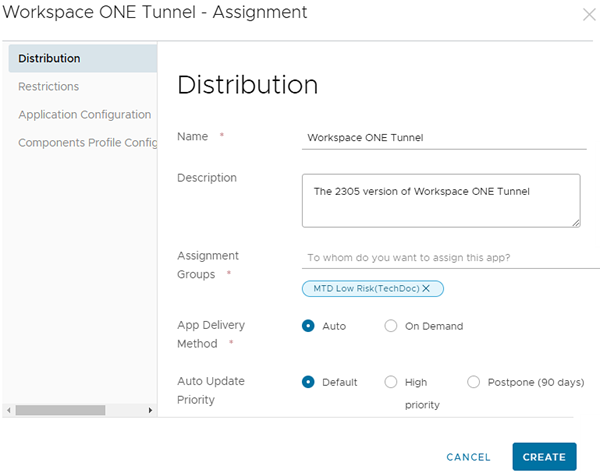This screenshot has width=600, height=473.
Task: Click the MTD Low Risk(TechDoc) chip label
Action: [x=366, y=289]
